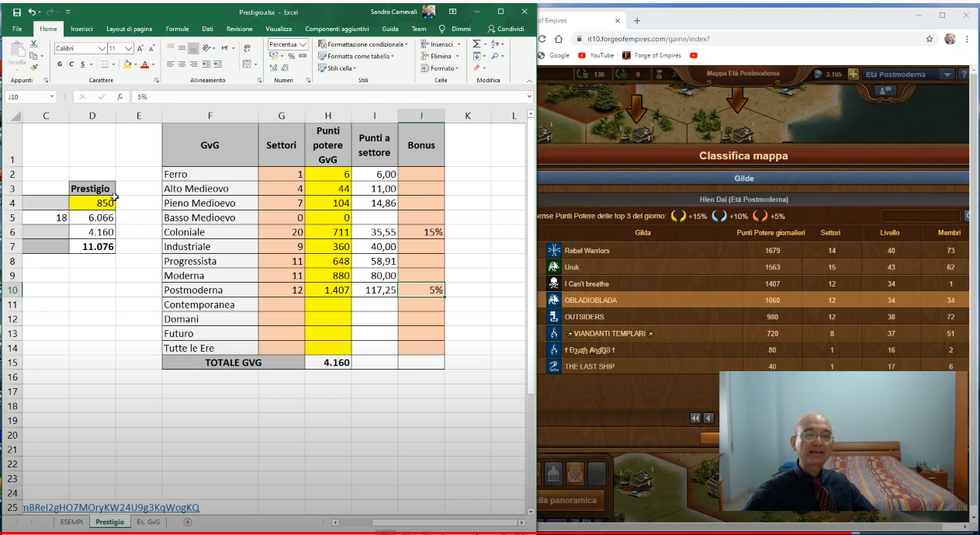The width and height of the screenshot is (980, 535).
Task: Activate the Format Painter brush
Action: (34, 68)
